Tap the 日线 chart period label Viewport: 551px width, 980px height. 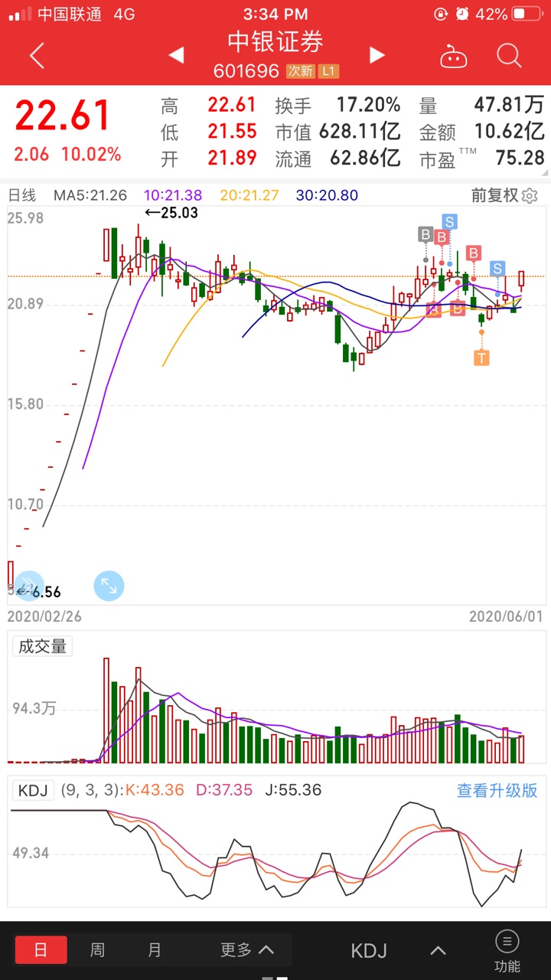pyautogui.click(x=21, y=195)
